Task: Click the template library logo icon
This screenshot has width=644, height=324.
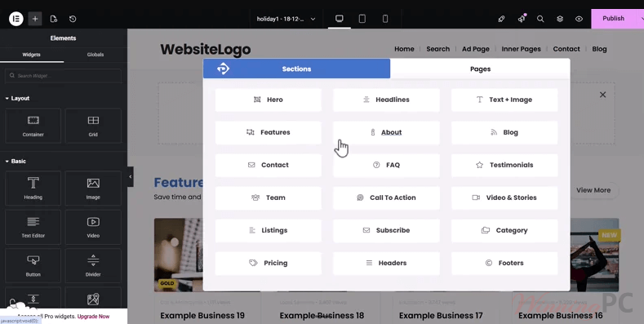Action: (x=223, y=69)
